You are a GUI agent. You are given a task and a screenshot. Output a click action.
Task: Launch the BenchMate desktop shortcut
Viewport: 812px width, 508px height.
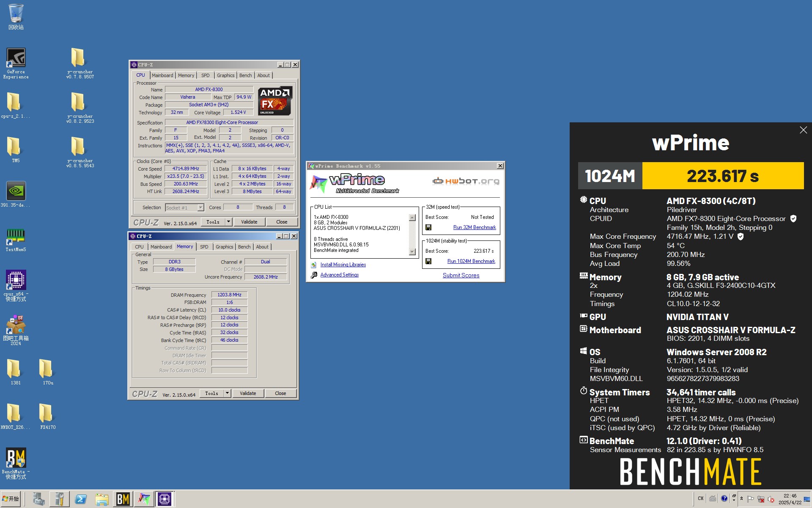(16, 464)
